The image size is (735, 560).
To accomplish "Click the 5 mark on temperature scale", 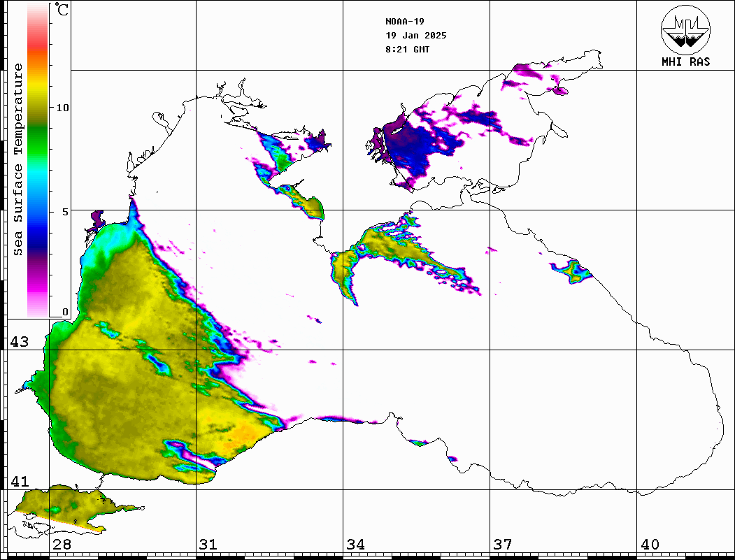I will pos(66,212).
